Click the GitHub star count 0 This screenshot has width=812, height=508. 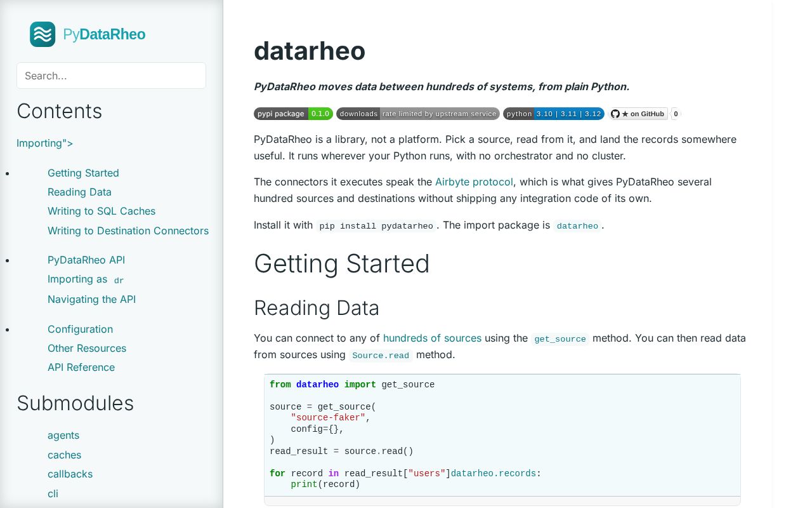tap(676, 114)
